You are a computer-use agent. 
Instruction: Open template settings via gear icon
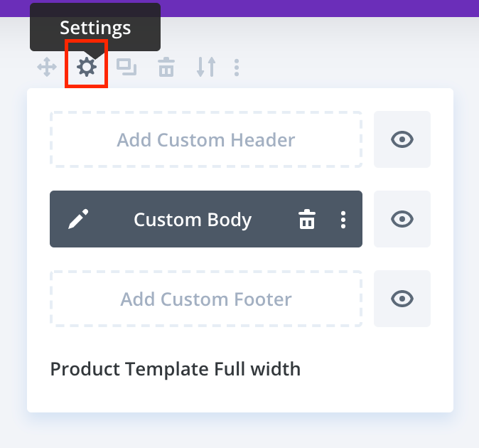87,68
